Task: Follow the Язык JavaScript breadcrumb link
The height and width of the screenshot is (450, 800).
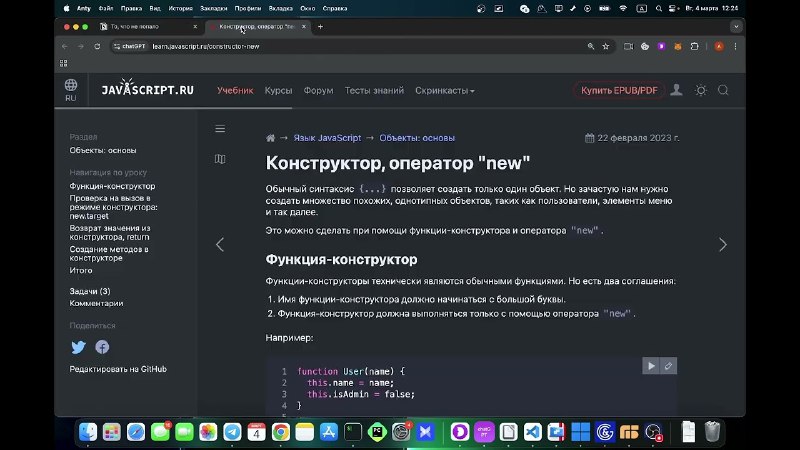Action: point(327,138)
